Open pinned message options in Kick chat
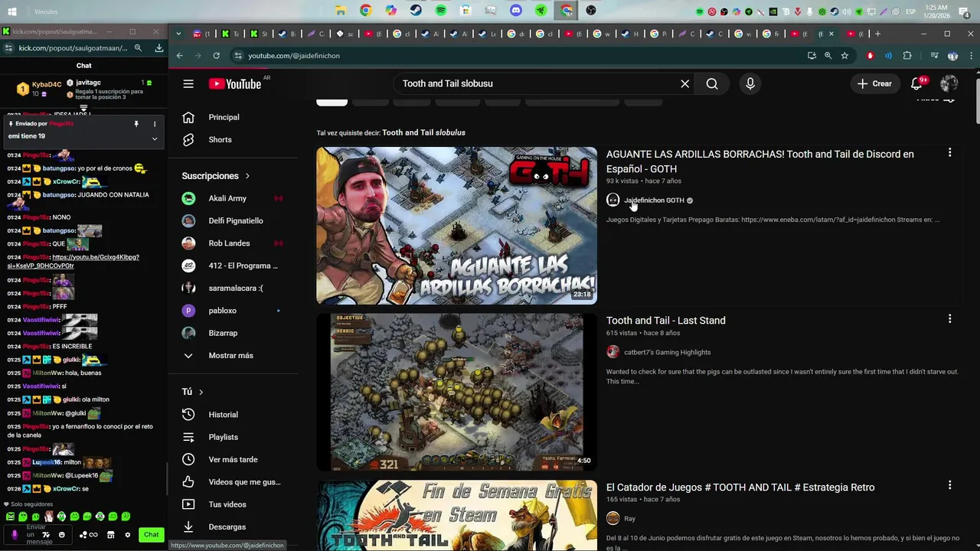The width and height of the screenshot is (980, 551). [154, 124]
